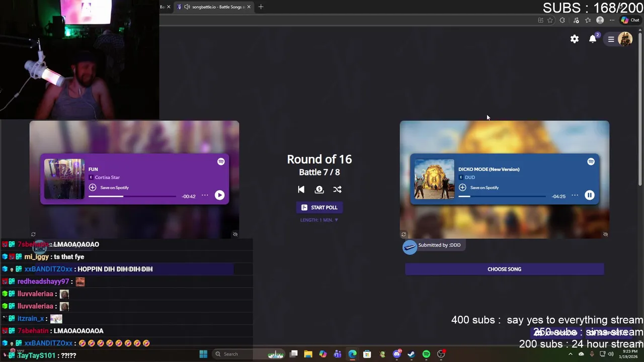The width and height of the screenshot is (644, 362).
Task: Go back to the previous battle
Action: coord(301,190)
